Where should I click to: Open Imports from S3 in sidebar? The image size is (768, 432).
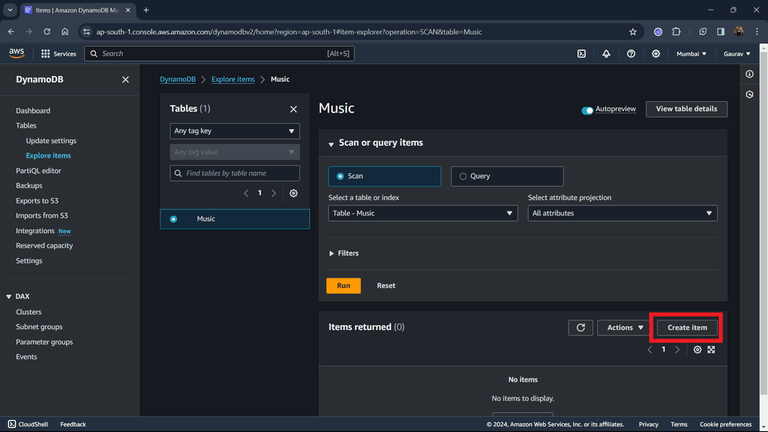(x=42, y=216)
